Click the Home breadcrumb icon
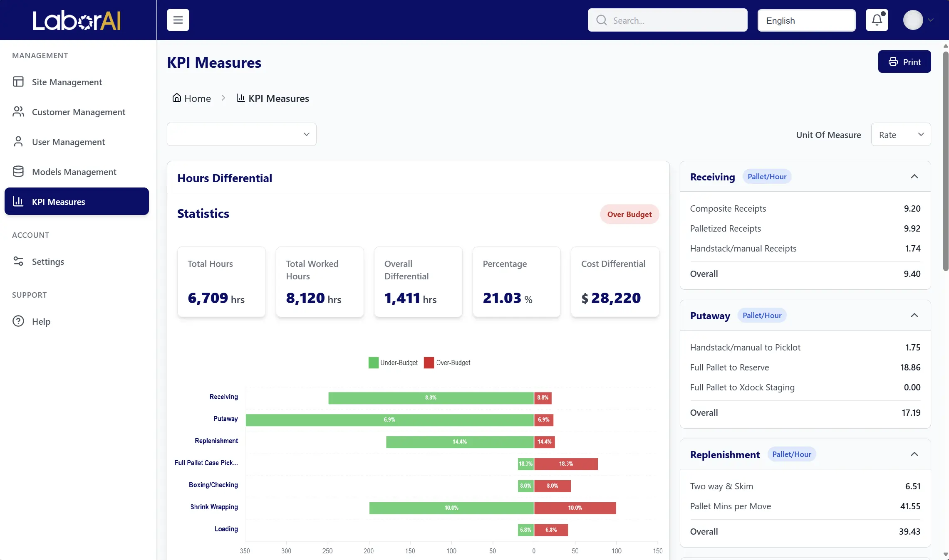The width and height of the screenshot is (949, 560). coord(177,98)
